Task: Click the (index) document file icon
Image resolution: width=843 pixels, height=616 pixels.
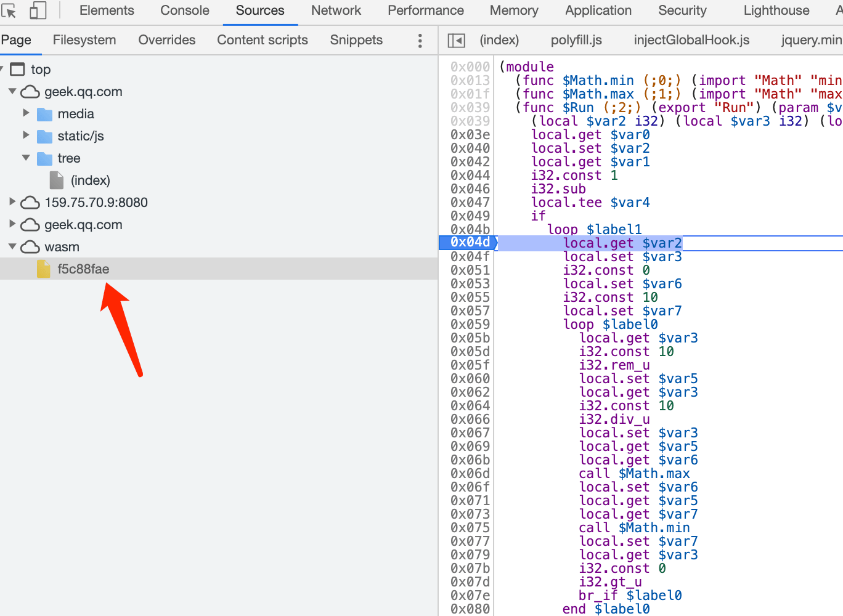Action: [x=57, y=180]
